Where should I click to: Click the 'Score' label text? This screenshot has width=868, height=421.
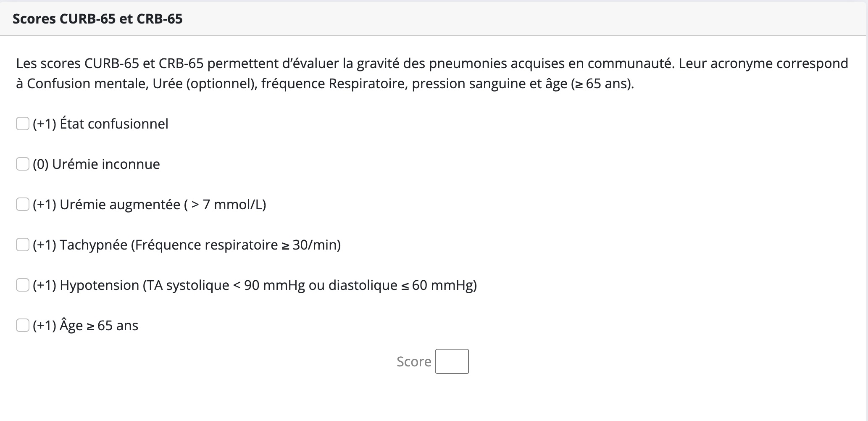[x=414, y=362]
